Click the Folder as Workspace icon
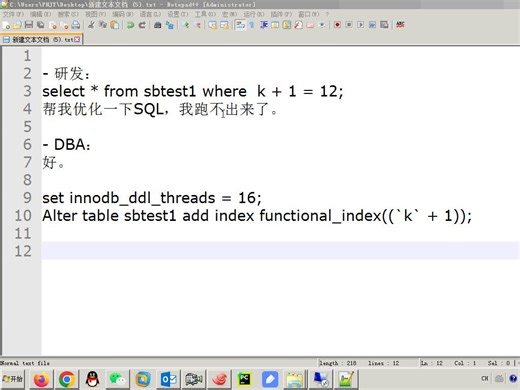The width and height of the screenshot is (520, 390). [x=310, y=25]
